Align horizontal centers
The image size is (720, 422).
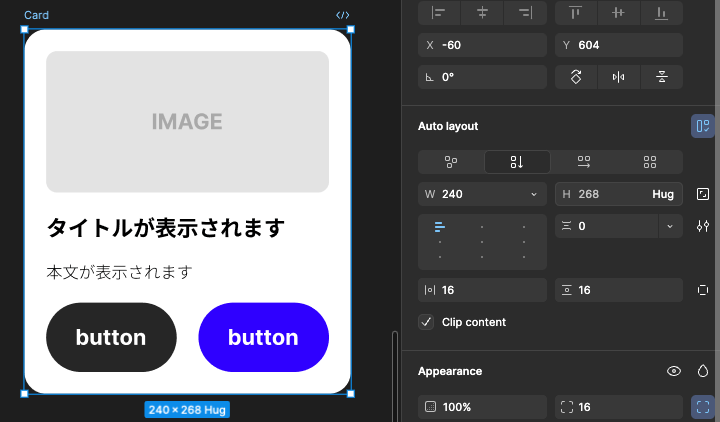[x=482, y=13]
